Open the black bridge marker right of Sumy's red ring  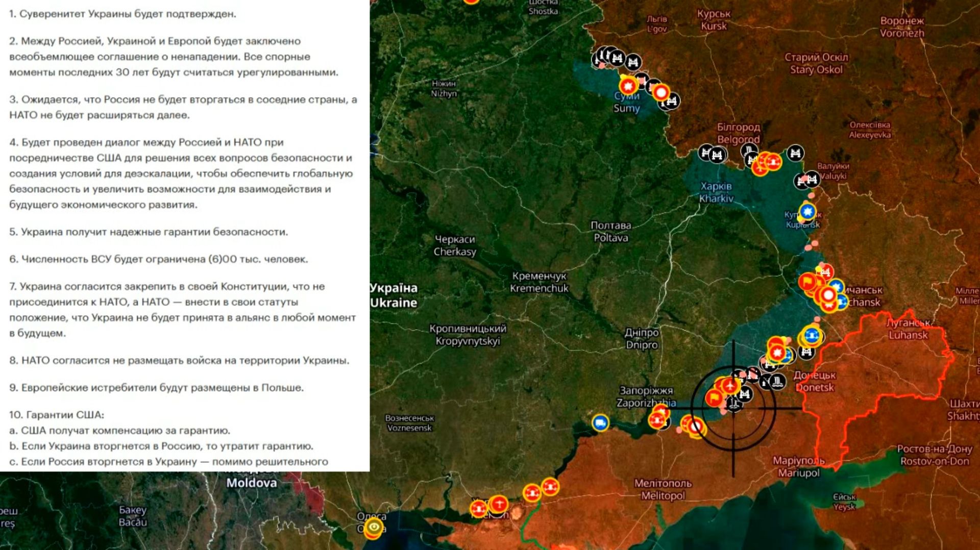point(672,101)
